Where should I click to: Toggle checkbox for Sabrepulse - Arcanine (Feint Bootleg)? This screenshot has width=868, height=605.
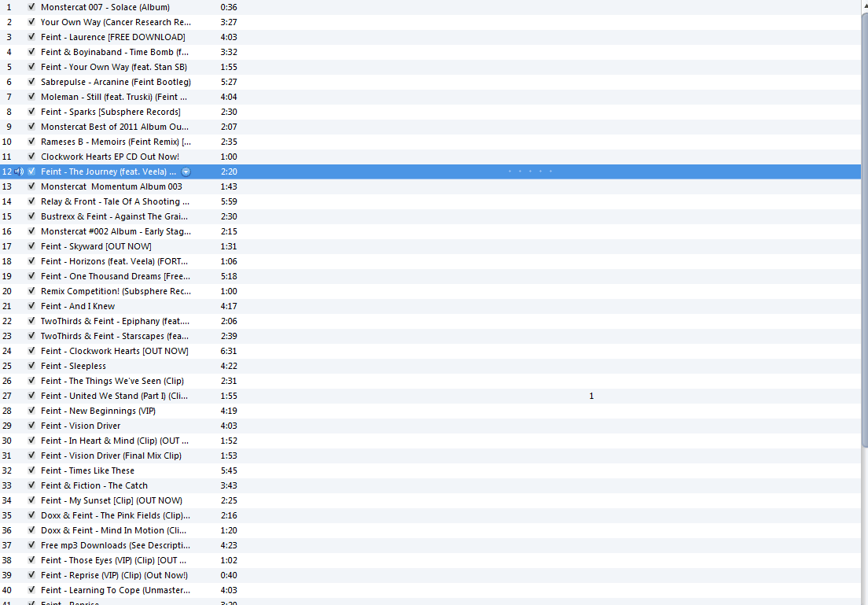coord(31,82)
